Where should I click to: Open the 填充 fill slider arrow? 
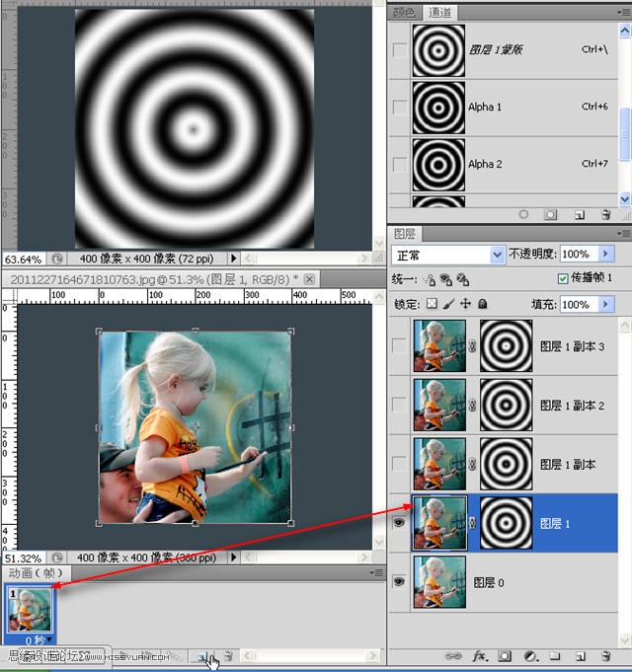point(605,304)
